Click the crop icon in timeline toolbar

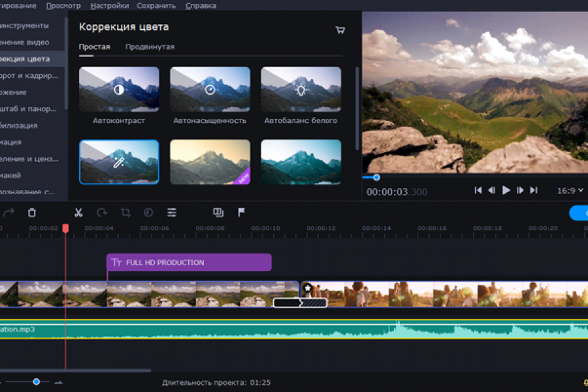tap(125, 212)
